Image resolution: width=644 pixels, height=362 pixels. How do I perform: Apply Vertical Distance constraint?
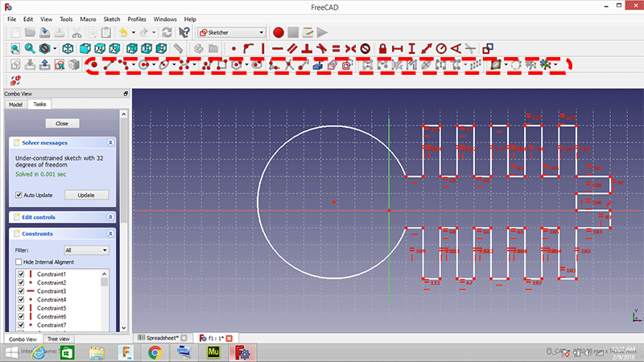click(x=412, y=49)
